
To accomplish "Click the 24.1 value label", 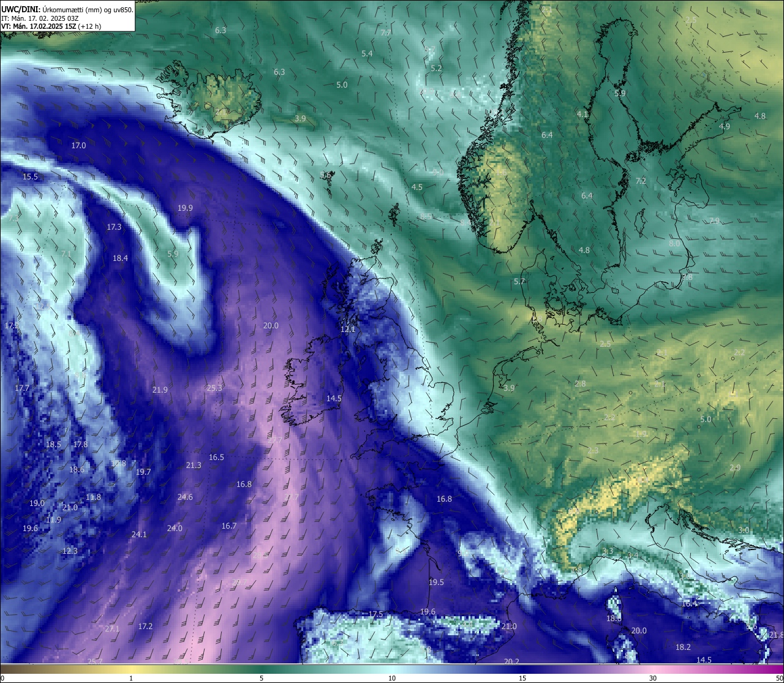I will click(139, 534).
